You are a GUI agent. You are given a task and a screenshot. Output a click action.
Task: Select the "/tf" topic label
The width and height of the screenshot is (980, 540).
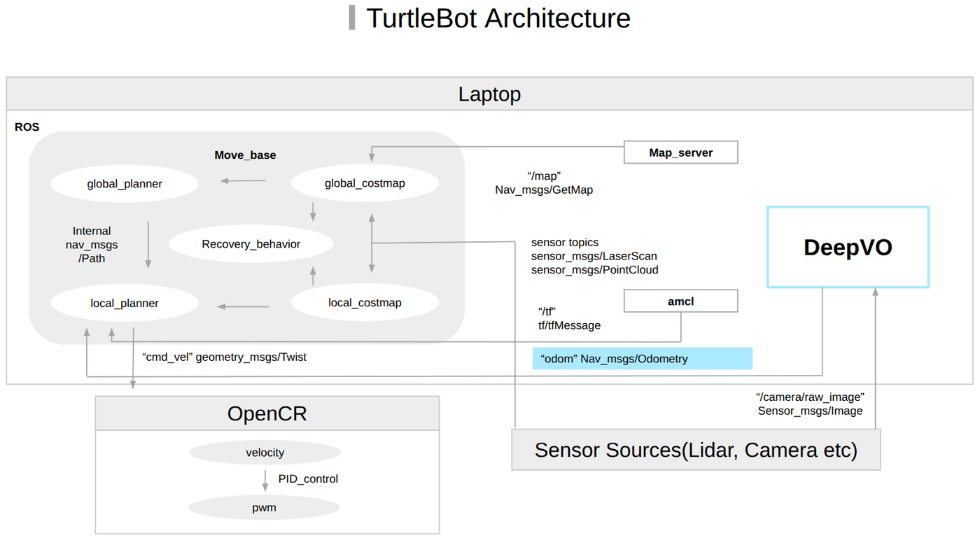pos(547,311)
